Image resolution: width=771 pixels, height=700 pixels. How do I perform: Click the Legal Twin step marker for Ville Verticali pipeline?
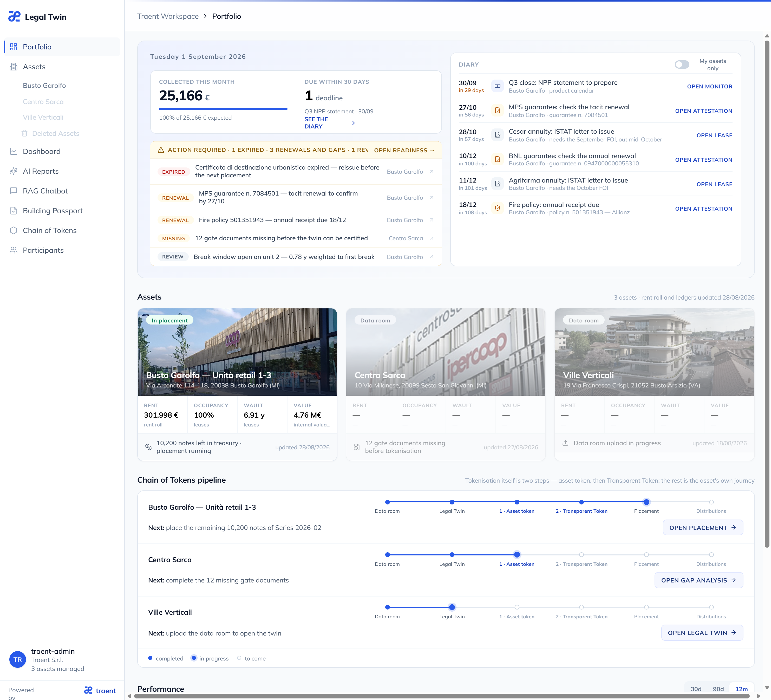452,607
